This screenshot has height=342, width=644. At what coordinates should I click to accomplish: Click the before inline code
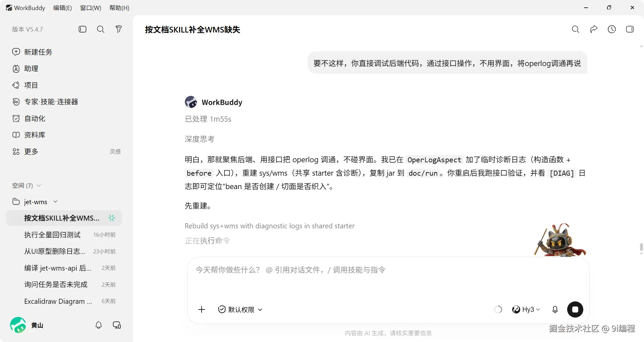(x=199, y=173)
